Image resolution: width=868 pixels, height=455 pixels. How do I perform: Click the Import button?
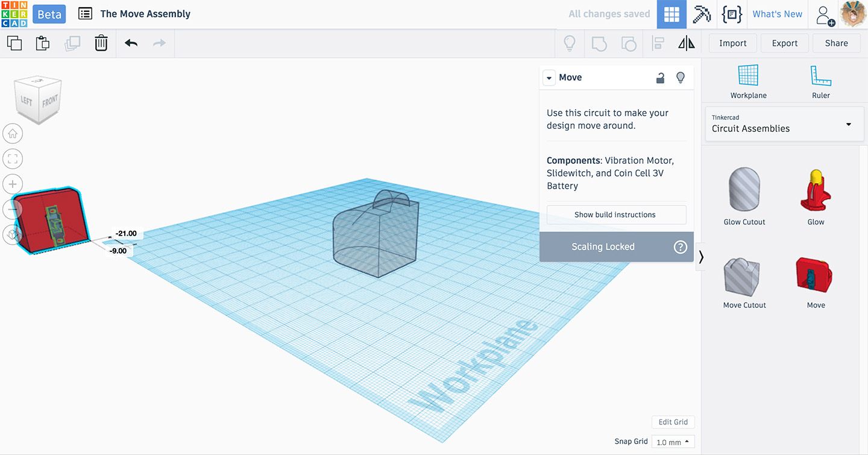pyautogui.click(x=733, y=43)
